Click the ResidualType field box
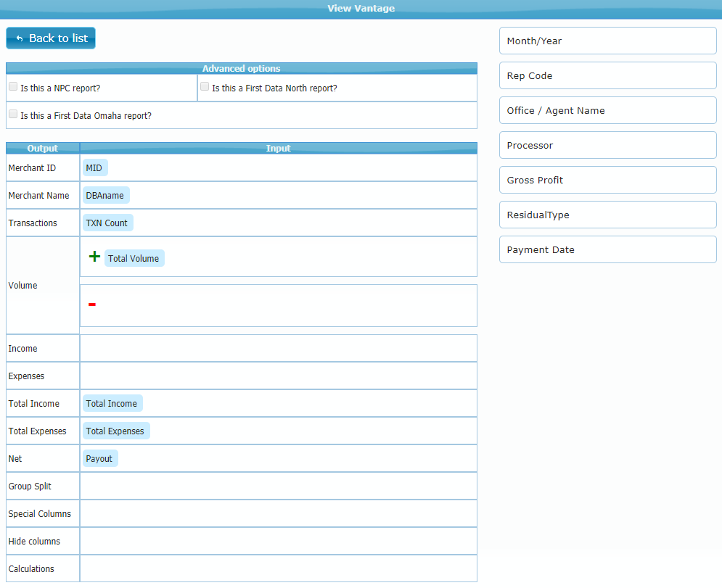The width and height of the screenshot is (722, 588). coord(607,215)
